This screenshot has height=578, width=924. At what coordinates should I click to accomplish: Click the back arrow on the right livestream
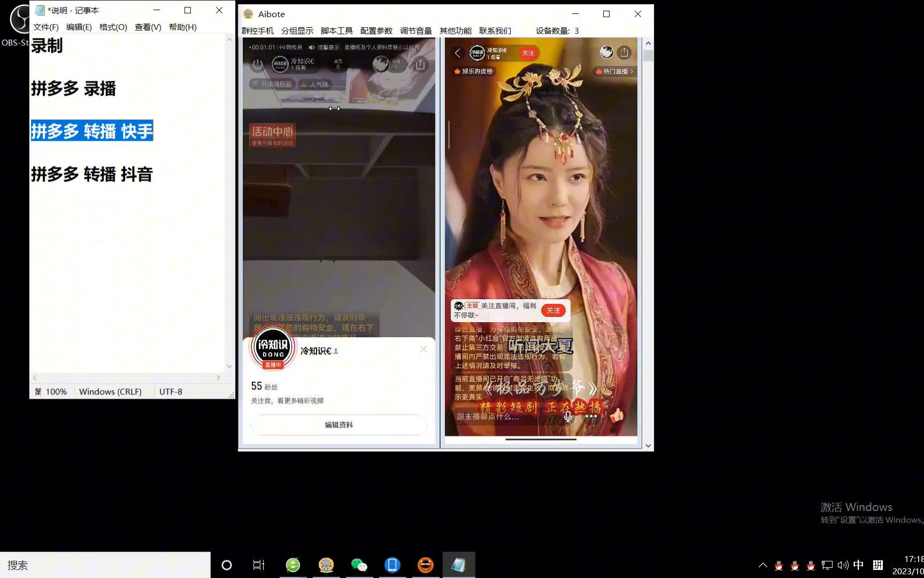458,53
